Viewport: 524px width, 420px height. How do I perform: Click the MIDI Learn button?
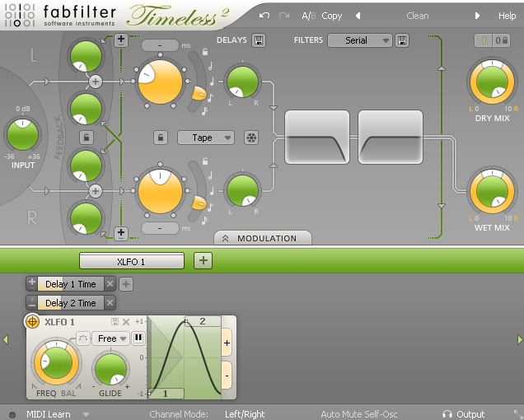[49, 414]
